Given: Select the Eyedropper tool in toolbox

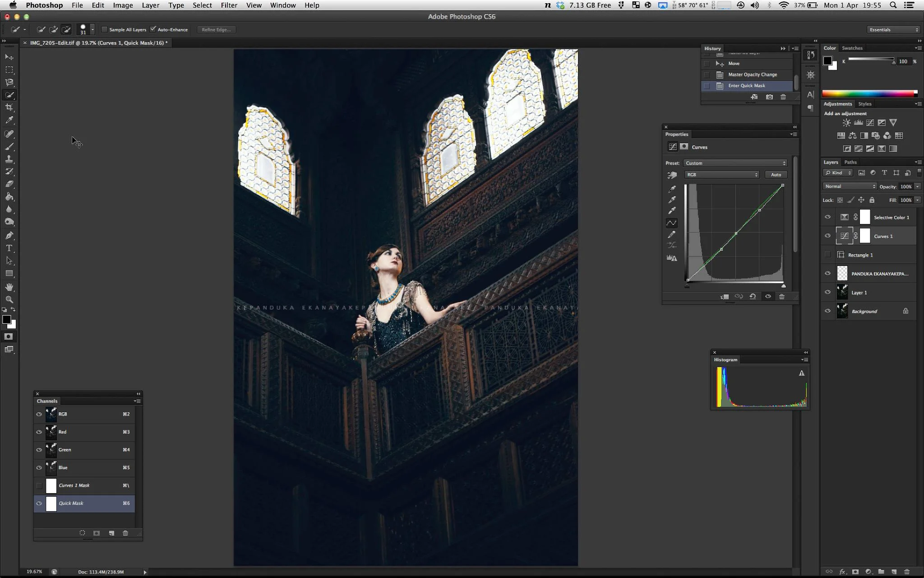Looking at the screenshot, I should pos(9,120).
